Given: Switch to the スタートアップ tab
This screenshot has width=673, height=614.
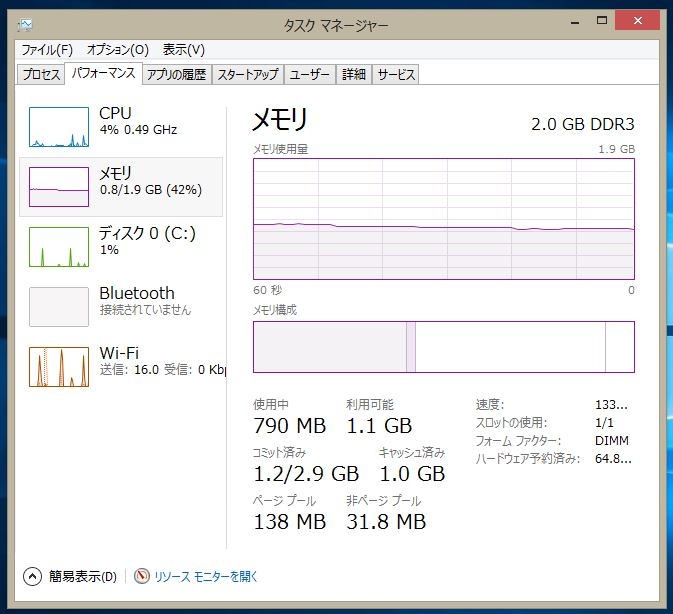Looking at the screenshot, I should (x=248, y=75).
